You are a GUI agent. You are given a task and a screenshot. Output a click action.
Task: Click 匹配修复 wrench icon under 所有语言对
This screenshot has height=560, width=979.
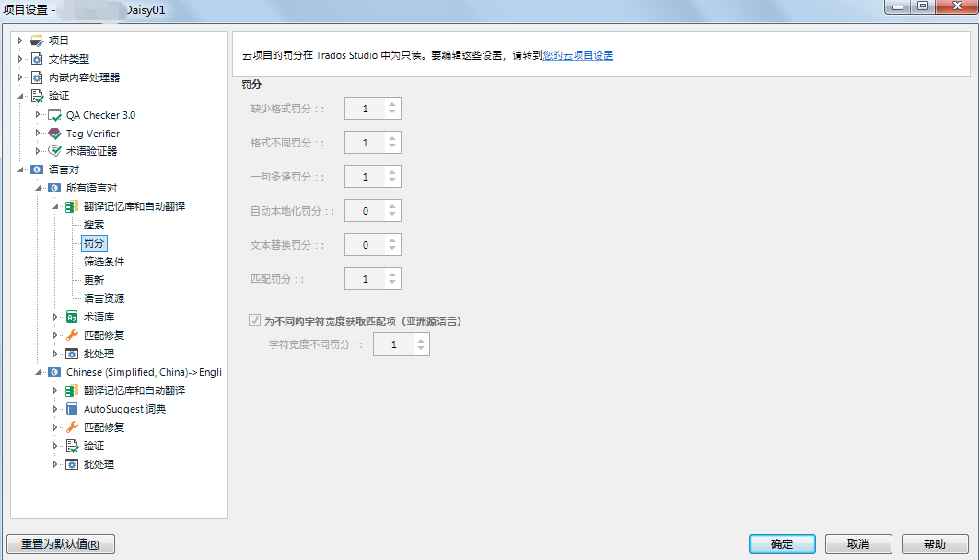(x=72, y=335)
